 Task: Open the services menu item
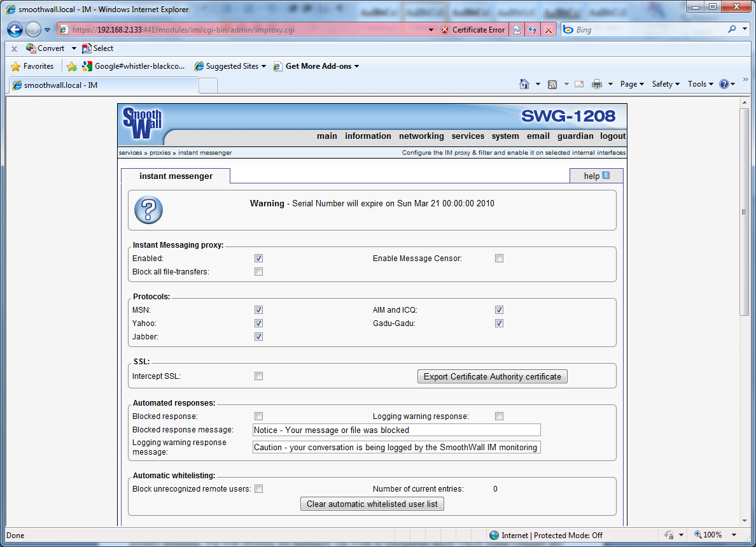pos(468,136)
